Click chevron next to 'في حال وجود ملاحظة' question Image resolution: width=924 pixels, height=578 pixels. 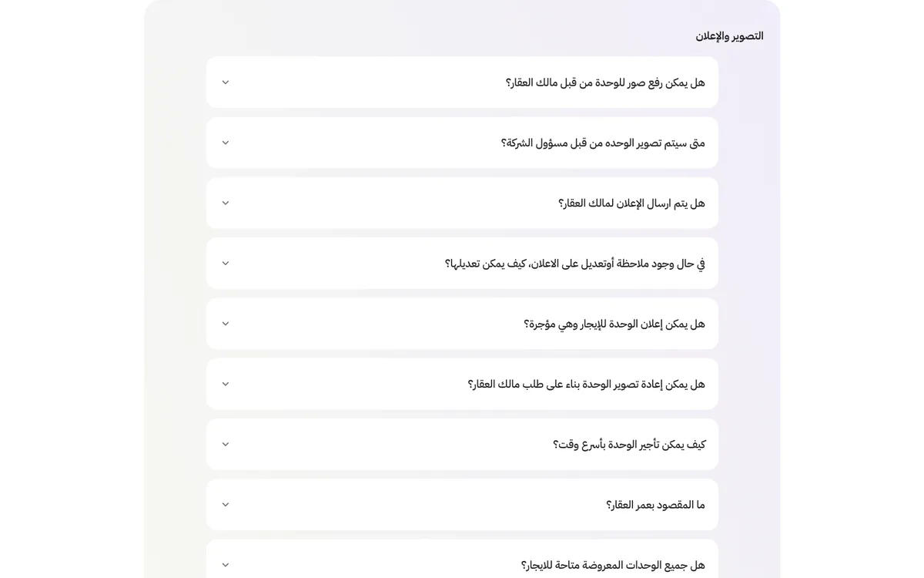(x=226, y=264)
